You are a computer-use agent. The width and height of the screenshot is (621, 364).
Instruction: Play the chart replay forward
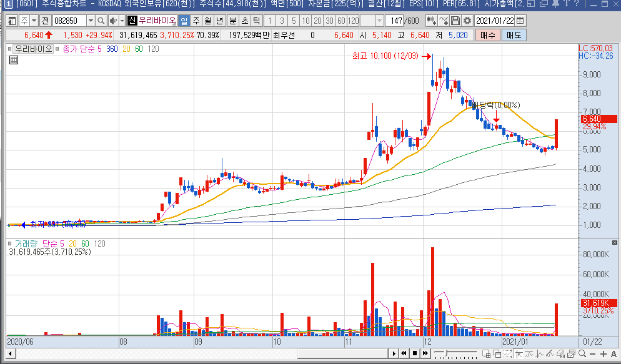[x=394, y=353]
